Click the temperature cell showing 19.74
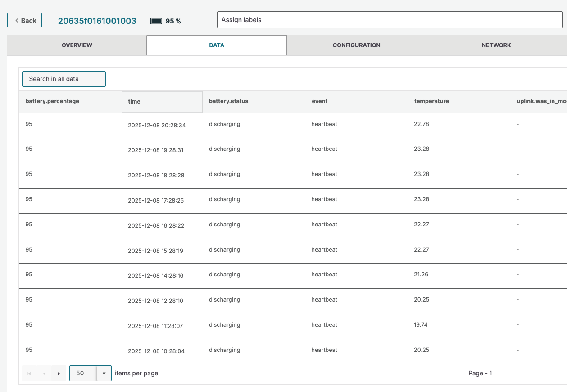The height and width of the screenshot is (392, 567). click(x=421, y=325)
